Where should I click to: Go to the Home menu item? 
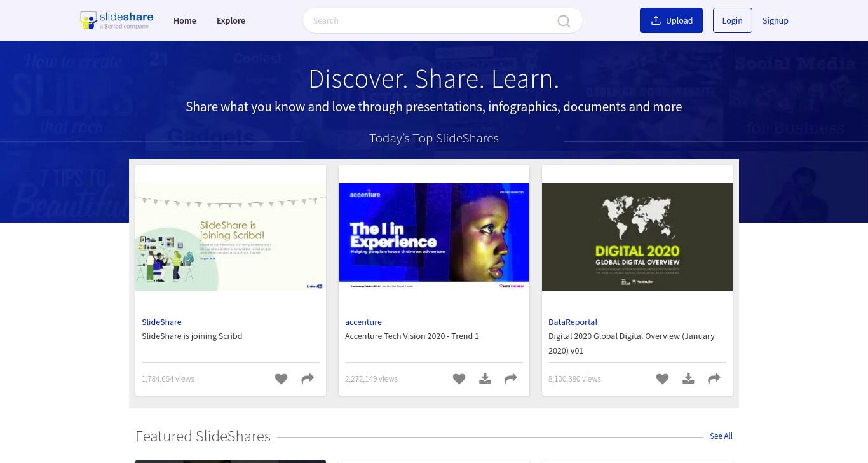[185, 20]
